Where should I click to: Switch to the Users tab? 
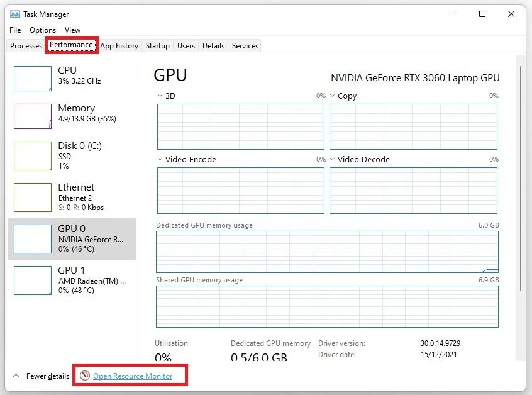186,46
